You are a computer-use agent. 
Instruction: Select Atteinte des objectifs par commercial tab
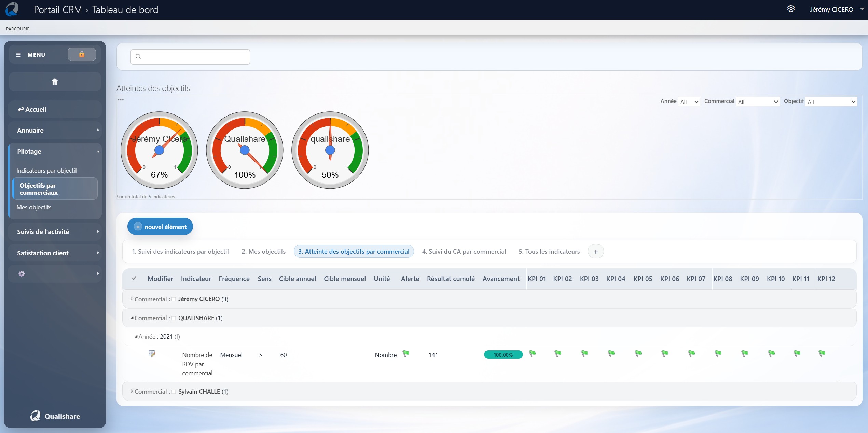[354, 251]
